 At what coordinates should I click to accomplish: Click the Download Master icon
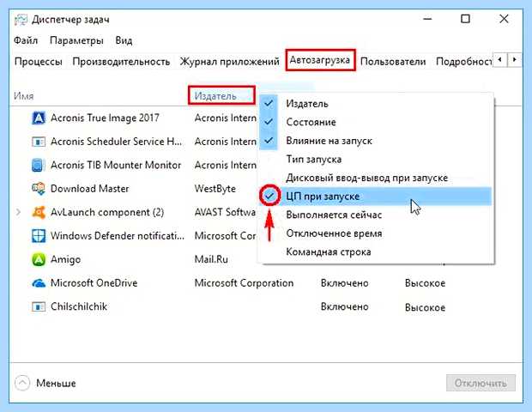click(x=39, y=189)
